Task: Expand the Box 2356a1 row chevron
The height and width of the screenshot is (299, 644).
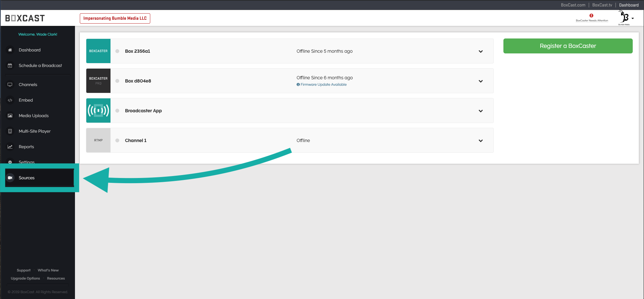Action: [480, 51]
